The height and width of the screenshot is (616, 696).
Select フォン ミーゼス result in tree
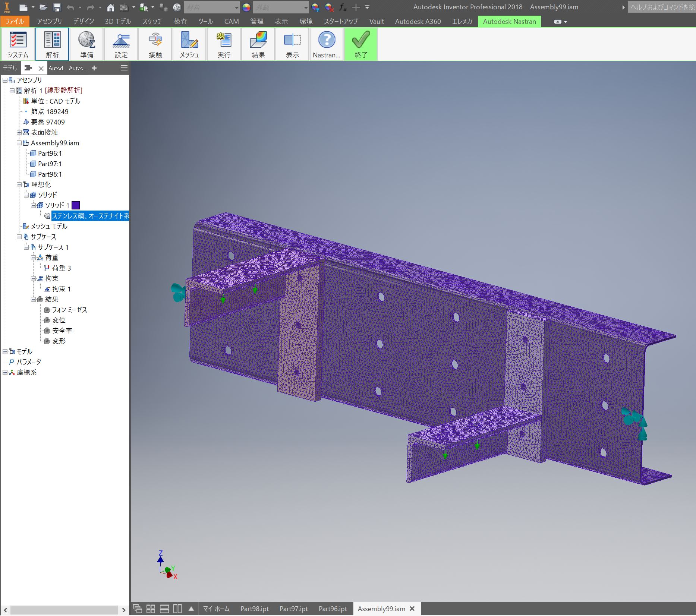[69, 310]
